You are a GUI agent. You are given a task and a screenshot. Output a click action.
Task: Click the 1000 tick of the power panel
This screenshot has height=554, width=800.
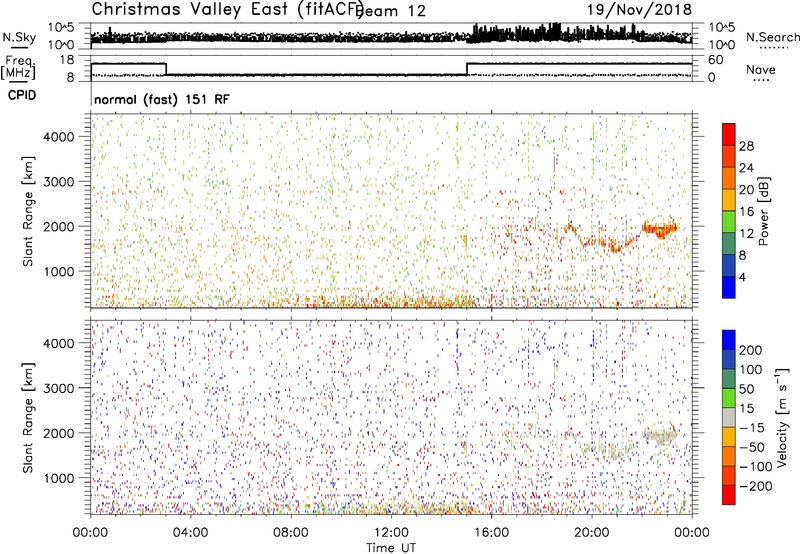(x=59, y=271)
